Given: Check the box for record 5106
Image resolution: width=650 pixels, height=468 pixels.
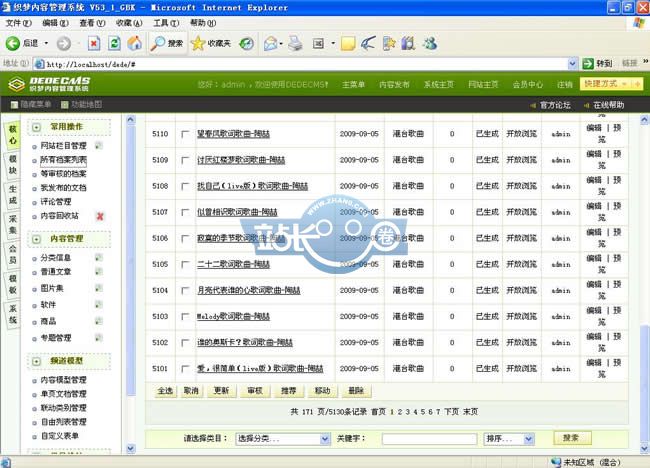Looking at the screenshot, I should point(185,238).
